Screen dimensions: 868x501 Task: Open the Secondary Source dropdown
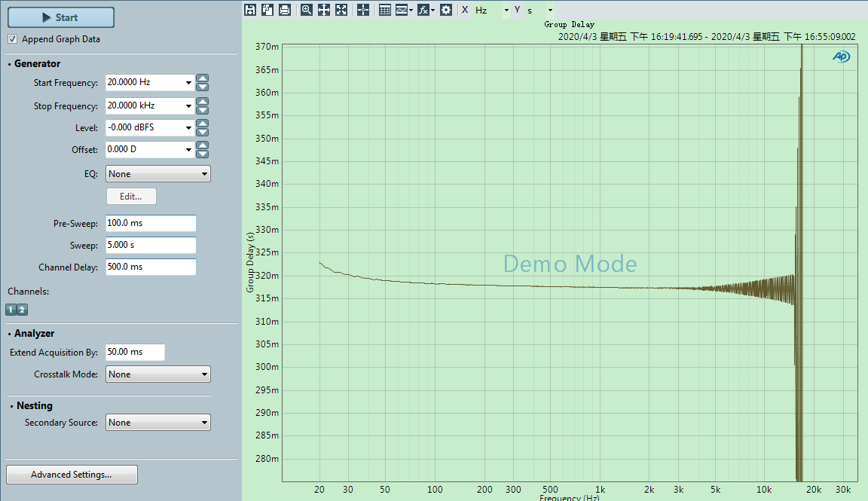tap(158, 423)
